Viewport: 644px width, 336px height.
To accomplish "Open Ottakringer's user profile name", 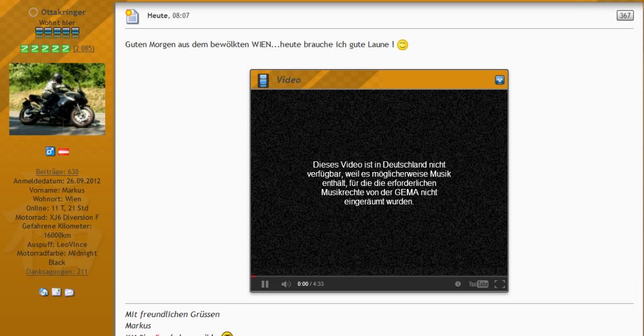I will click(62, 13).
